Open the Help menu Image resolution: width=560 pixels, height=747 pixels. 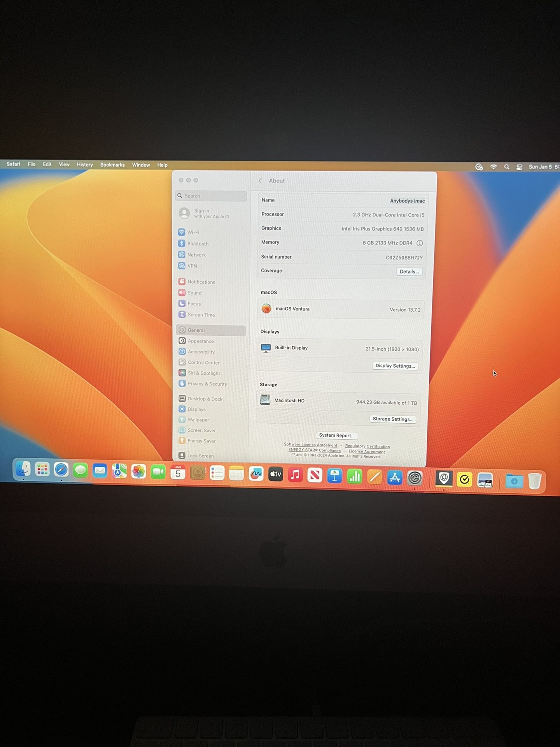[x=162, y=165]
